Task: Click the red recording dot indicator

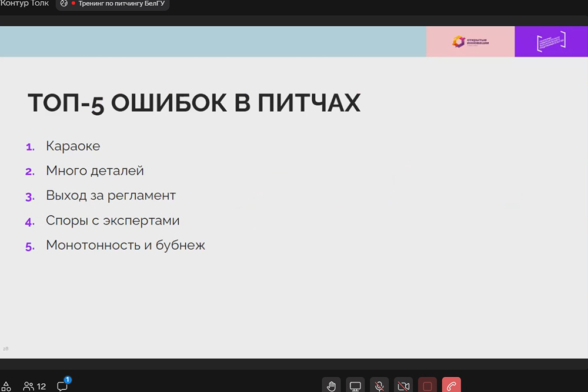Action: click(73, 4)
